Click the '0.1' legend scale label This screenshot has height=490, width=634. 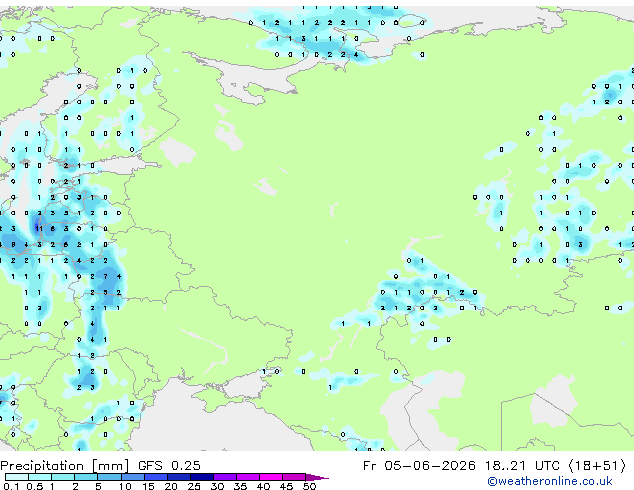tap(11, 486)
